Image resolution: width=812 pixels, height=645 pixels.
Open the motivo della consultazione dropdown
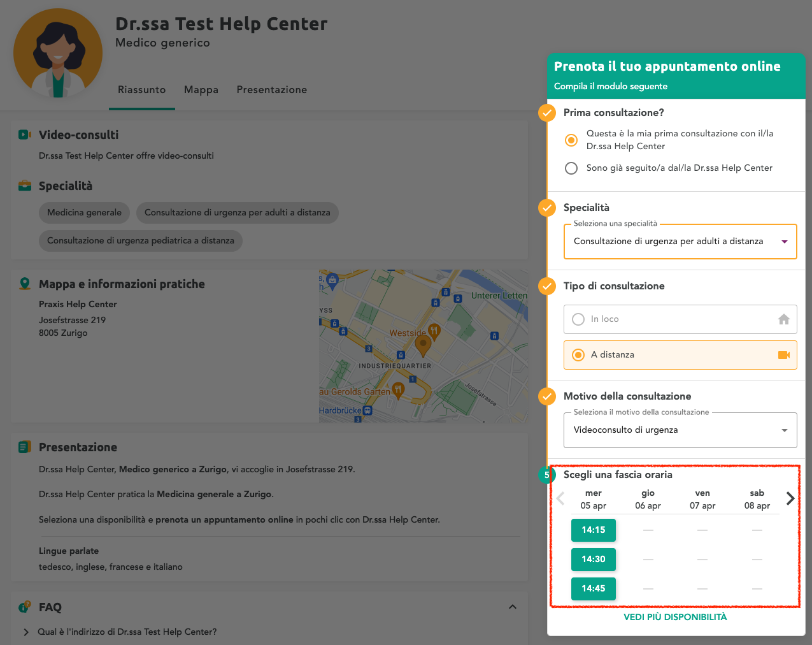pyautogui.click(x=680, y=430)
